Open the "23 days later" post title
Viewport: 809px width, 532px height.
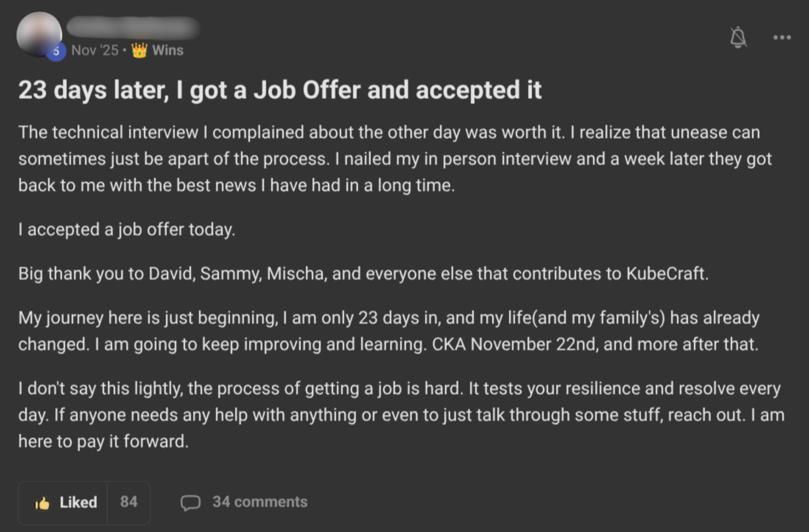tap(279, 90)
